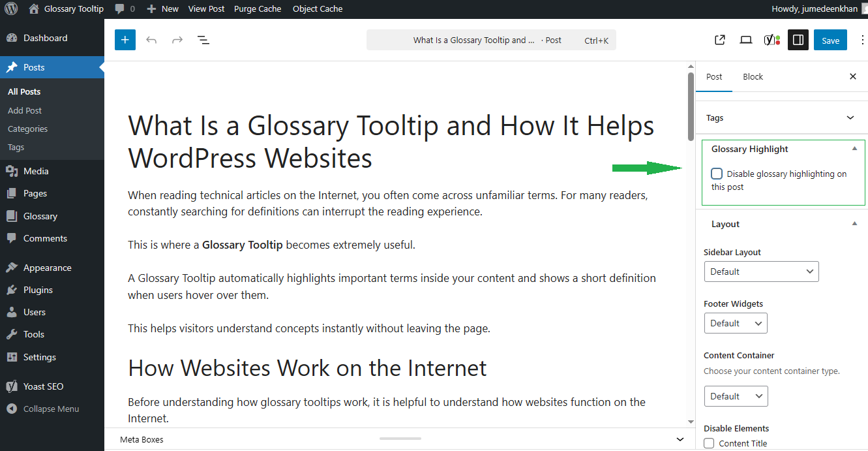Expand the Meta Boxes section

680,439
